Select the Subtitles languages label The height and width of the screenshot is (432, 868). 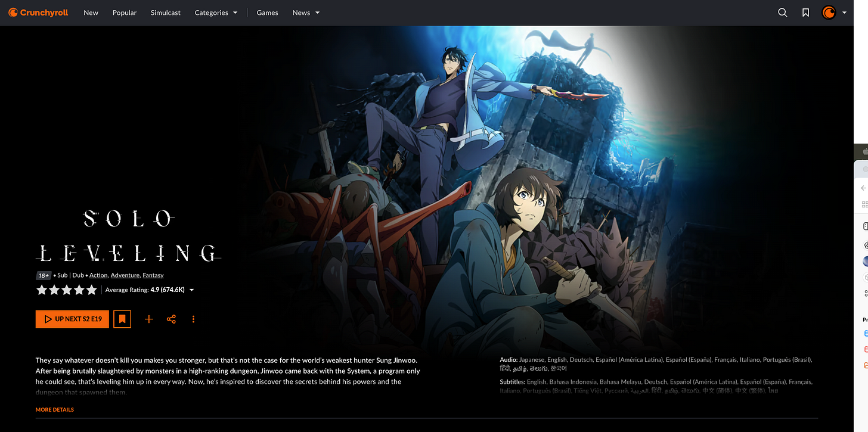point(512,382)
